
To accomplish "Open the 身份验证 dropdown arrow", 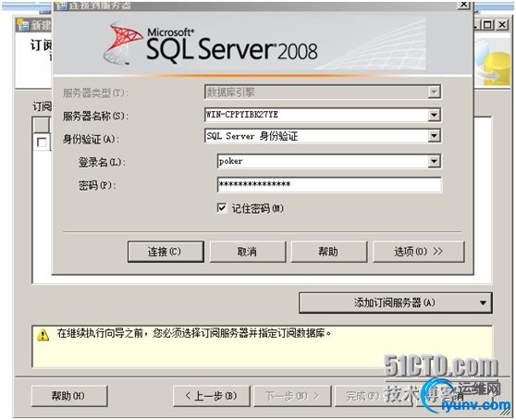I will (434, 136).
